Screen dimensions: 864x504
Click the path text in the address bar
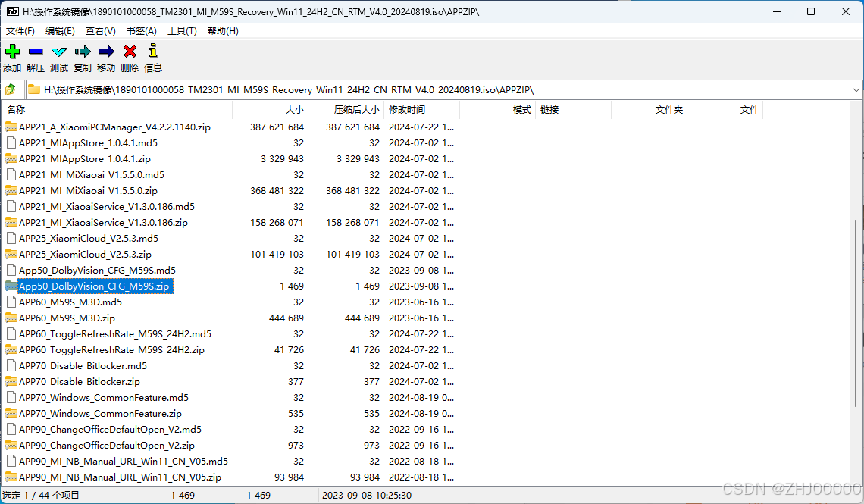coord(289,89)
